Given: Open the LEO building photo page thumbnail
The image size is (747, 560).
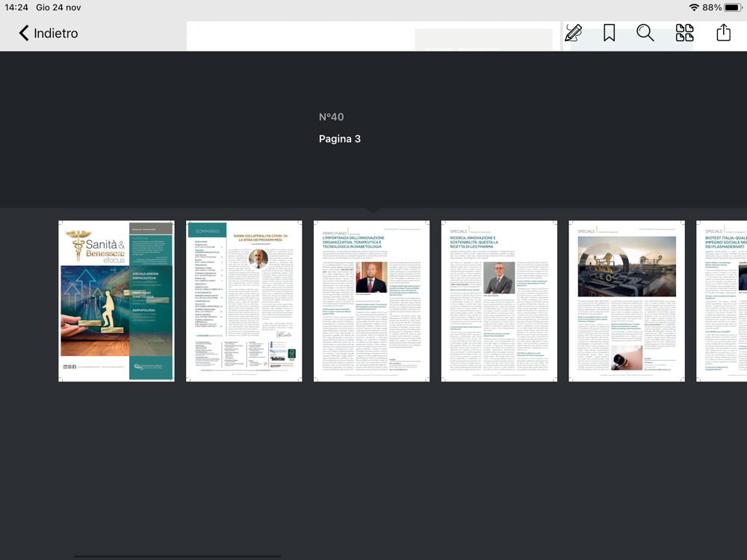Looking at the screenshot, I should (627, 300).
